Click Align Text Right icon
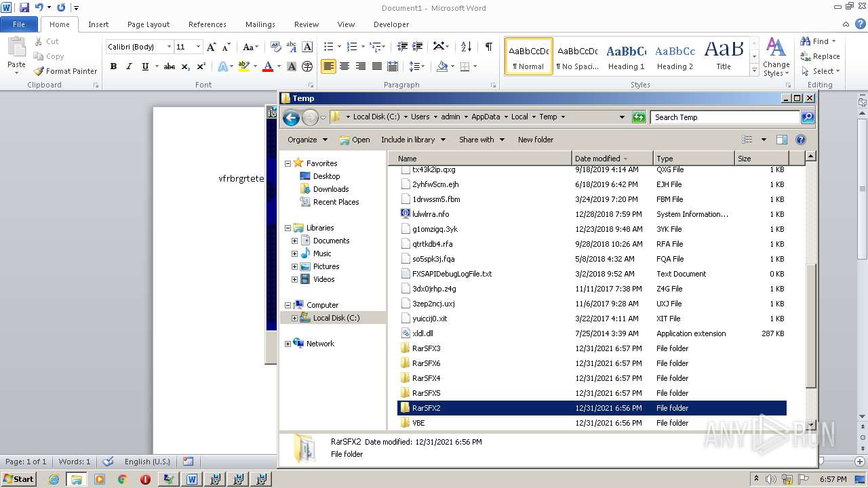868x488 pixels. (x=360, y=66)
